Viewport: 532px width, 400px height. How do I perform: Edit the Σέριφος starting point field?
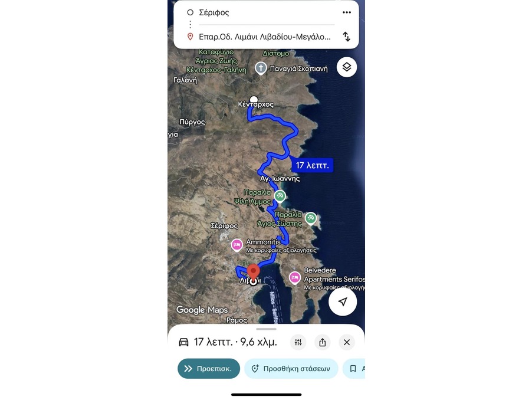[267, 12]
